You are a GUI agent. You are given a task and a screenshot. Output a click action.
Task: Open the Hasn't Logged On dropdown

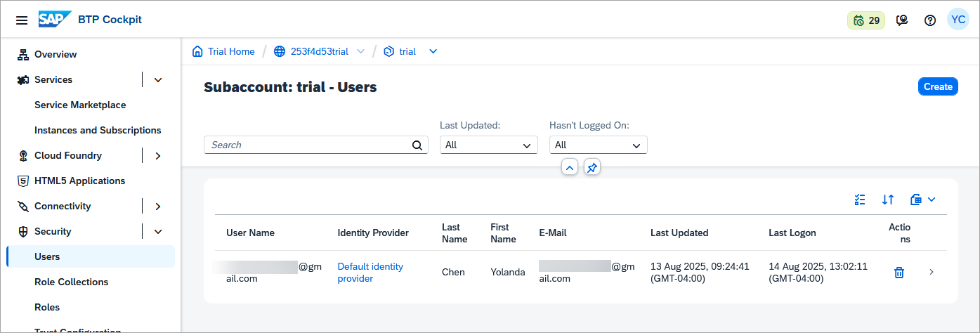tap(599, 145)
